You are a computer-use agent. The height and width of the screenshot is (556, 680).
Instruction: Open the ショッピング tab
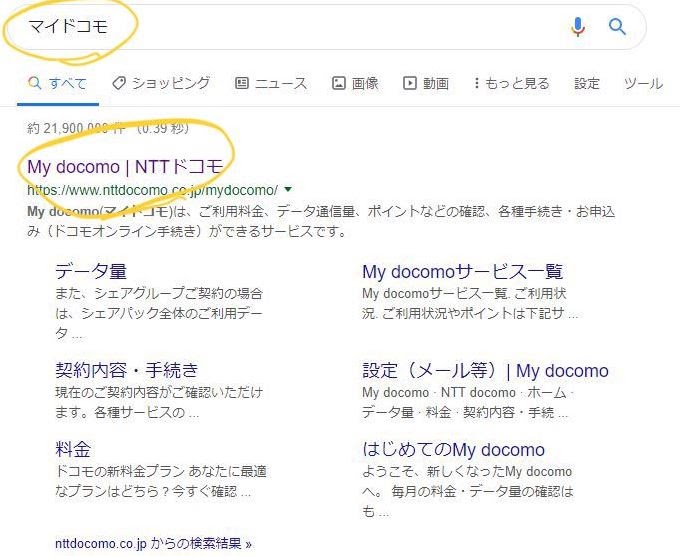[161, 83]
